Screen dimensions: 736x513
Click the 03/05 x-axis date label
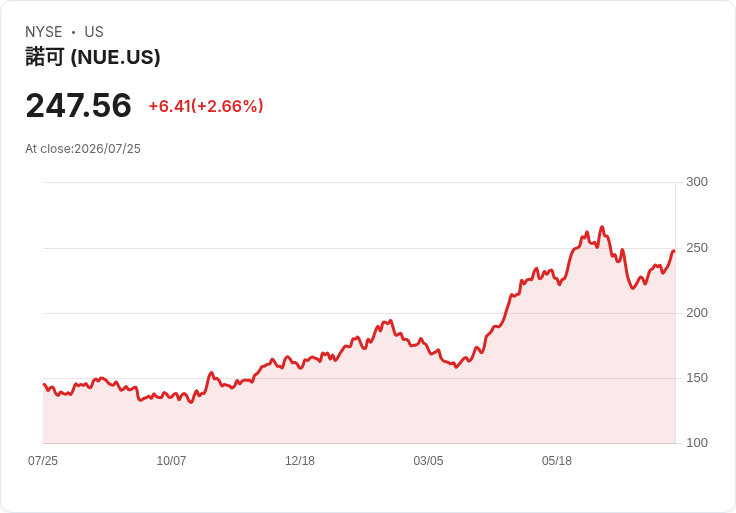point(428,461)
